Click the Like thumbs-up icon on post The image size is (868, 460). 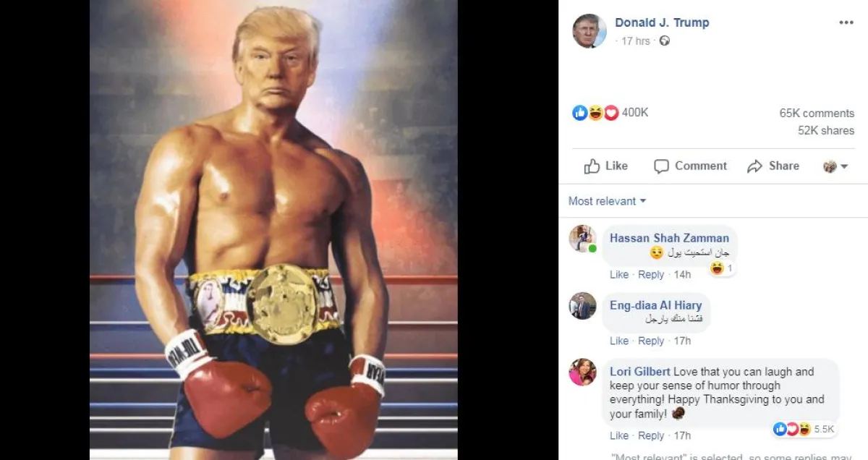pyautogui.click(x=592, y=166)
